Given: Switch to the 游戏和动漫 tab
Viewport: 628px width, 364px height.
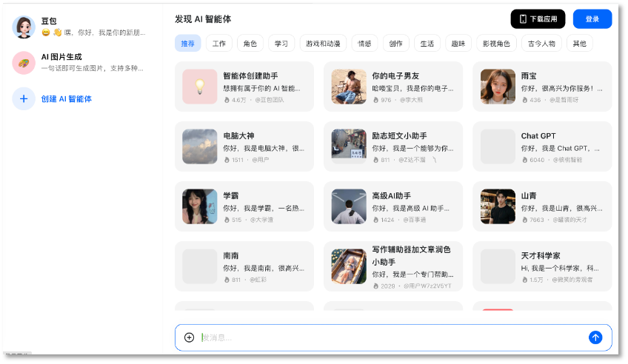Looking at the screenshot, I should pos(324,44).
